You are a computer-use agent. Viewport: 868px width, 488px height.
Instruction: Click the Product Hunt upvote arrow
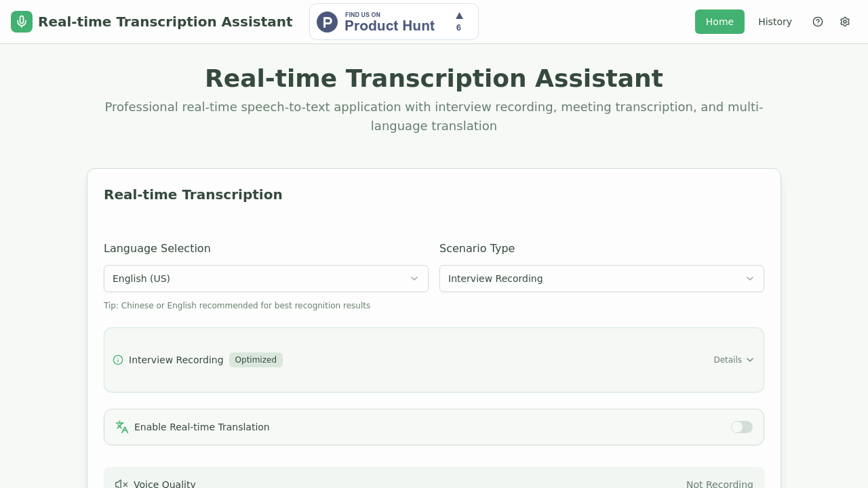[459, 16]
